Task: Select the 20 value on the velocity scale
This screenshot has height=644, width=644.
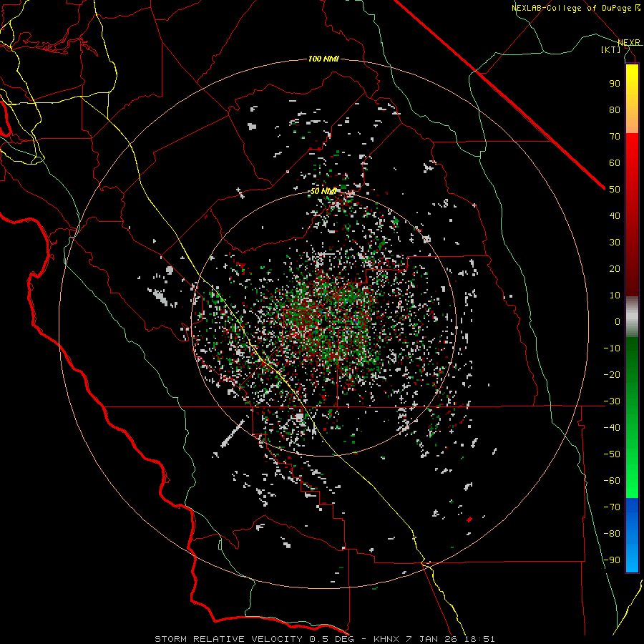Action: point(615,269)
